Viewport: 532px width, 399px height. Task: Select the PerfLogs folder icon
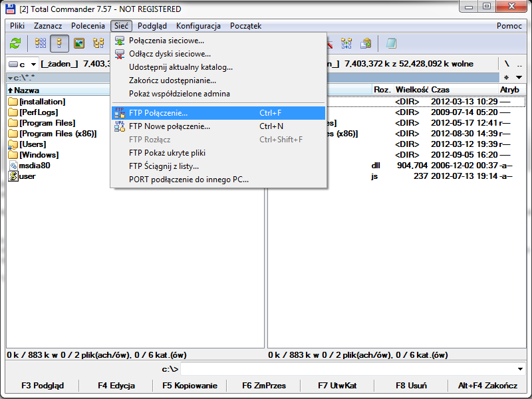point(13,112)
